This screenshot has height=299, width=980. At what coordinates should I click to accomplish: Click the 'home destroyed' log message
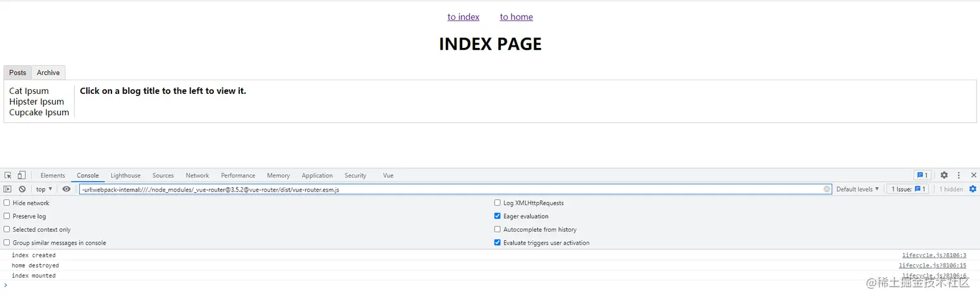pyautogui.click(x=35, y=265)
